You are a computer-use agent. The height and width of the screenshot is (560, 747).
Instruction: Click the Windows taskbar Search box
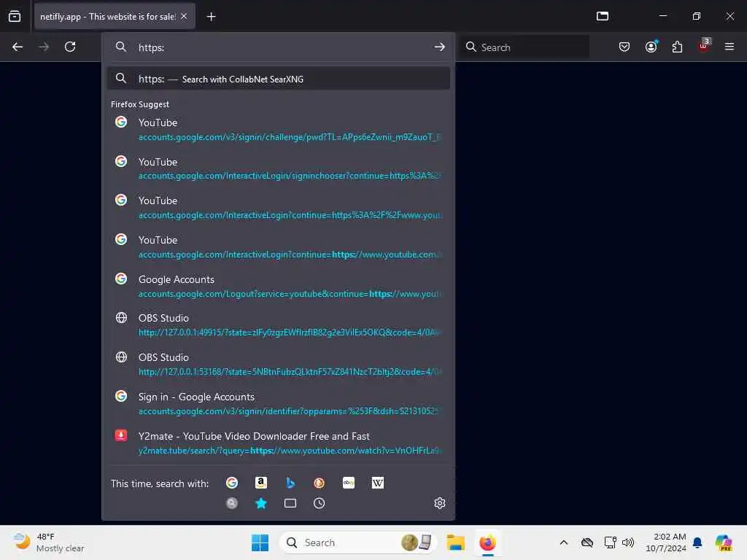coord(357,542)
